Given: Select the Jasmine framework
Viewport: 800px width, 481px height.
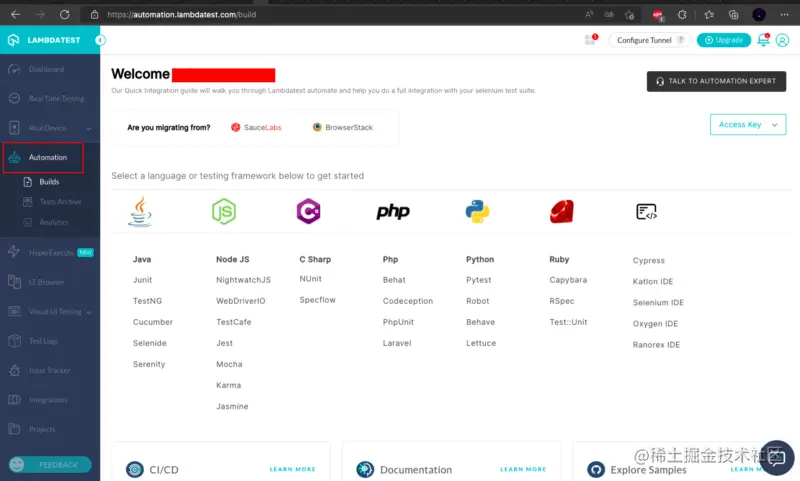Looking at the screenshot, I should tap(232, 407).
